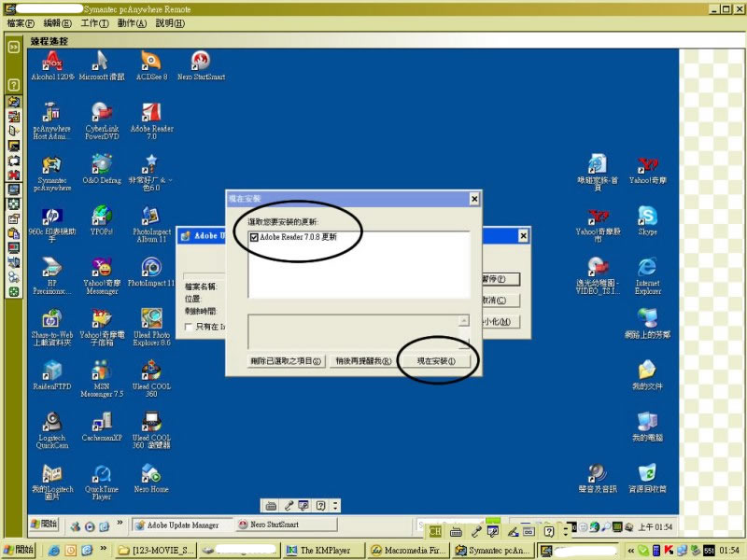Viewport: 747px width, 560px height.
Task: Open the 說明(H) menu
Action: 170,23
